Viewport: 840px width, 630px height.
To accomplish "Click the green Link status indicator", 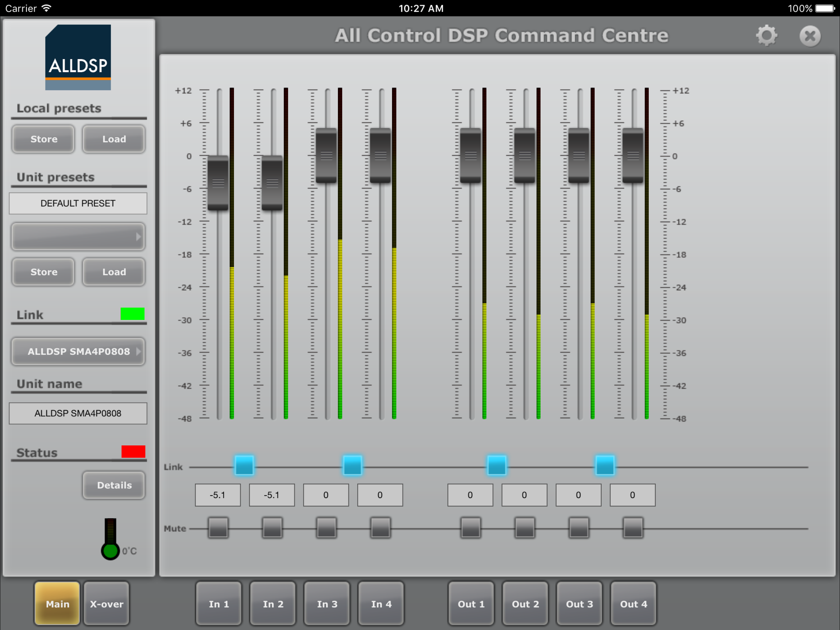I will 132,314.
